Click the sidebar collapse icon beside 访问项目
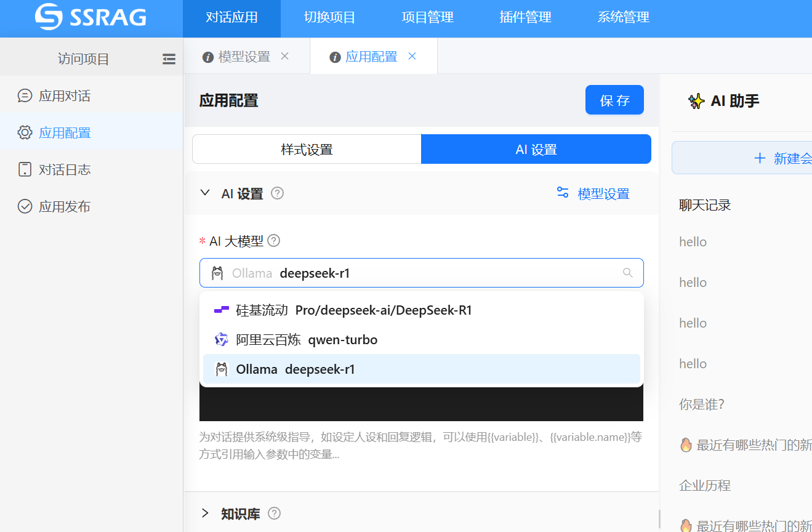Screen dimensions: 812x532 pos(169,58)
